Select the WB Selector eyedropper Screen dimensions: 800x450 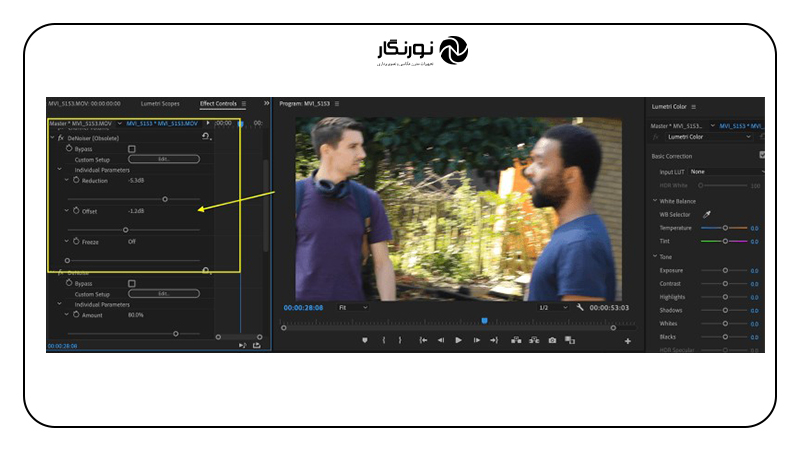click(707, 214)
